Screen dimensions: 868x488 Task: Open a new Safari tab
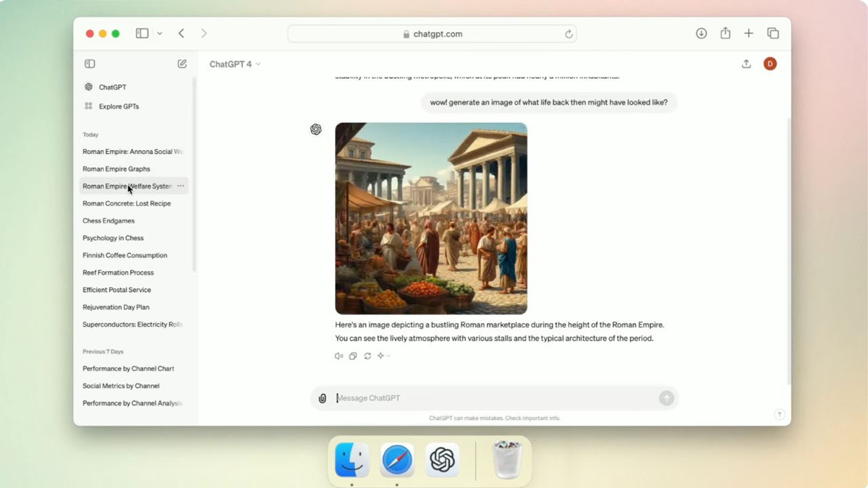coord(749,33)
